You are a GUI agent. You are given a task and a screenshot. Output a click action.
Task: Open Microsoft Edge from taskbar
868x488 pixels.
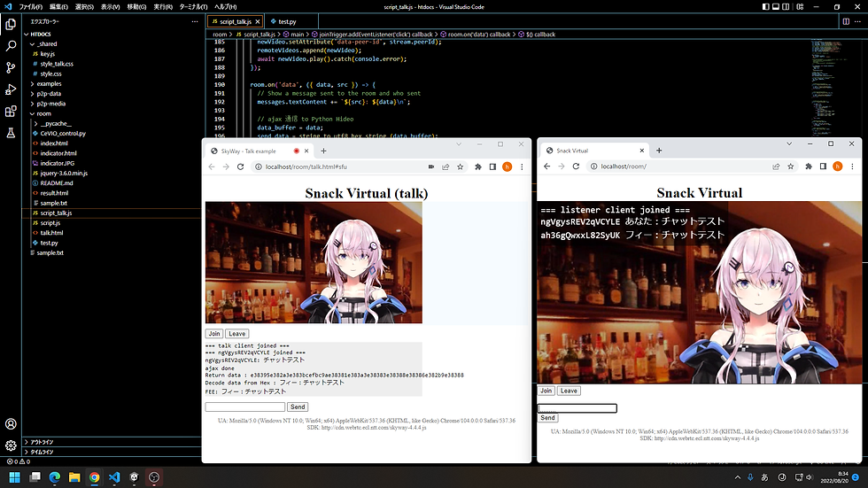click(54, 477)
